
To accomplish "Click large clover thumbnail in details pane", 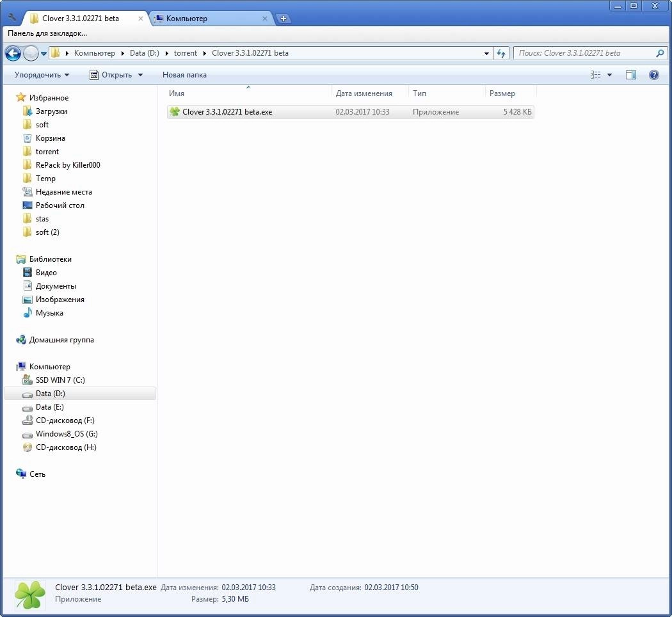I will (30, 595).
